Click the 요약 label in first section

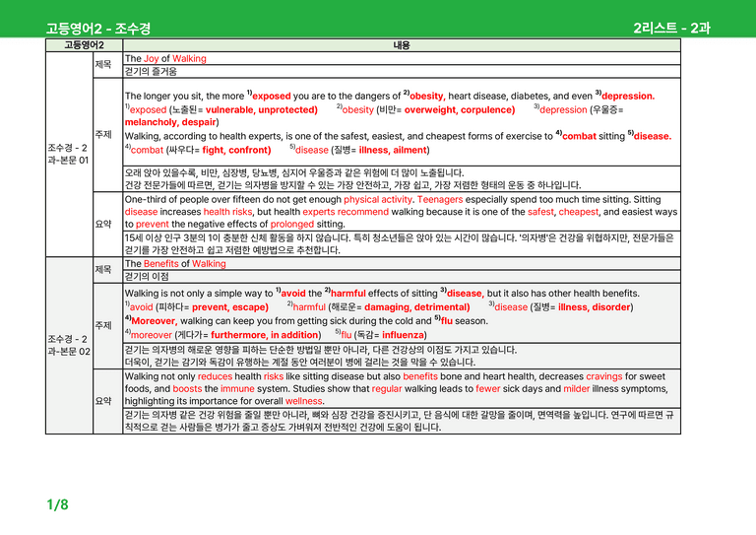[103, 224]
